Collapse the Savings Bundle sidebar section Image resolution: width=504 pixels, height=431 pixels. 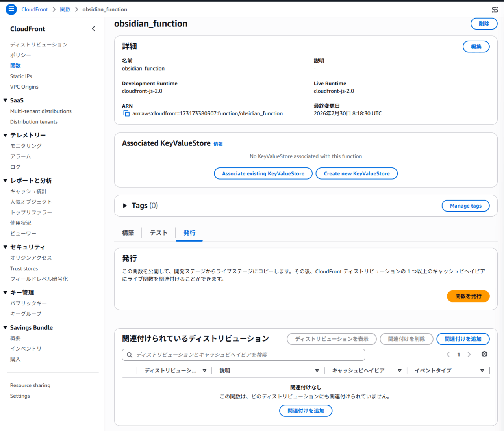click(6, 327)
